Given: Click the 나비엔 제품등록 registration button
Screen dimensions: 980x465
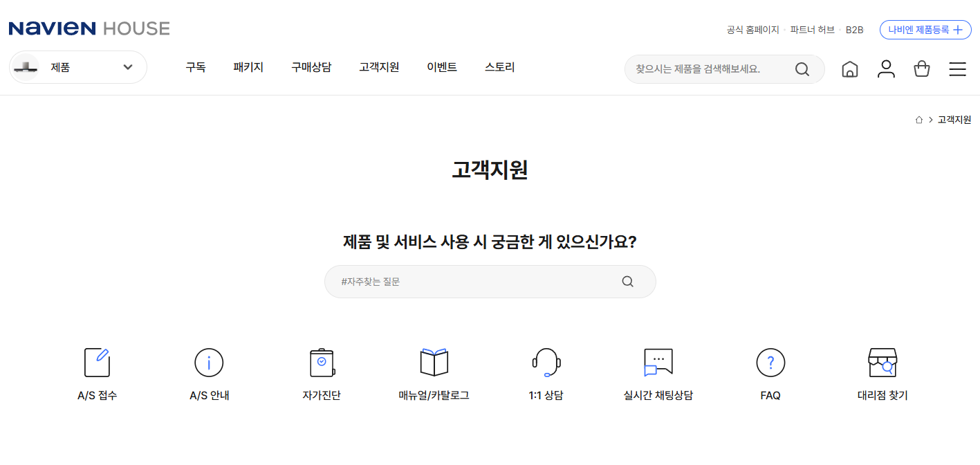Looking at the screenshot, I should click(925, 30).
